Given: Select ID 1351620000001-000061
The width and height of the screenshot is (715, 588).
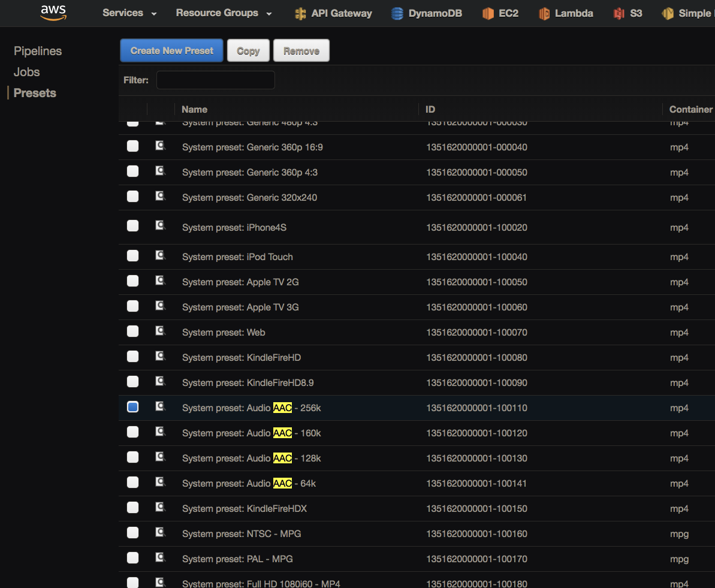Looking at the screenshot, I should pyautogui.click(x=476, y=198).
